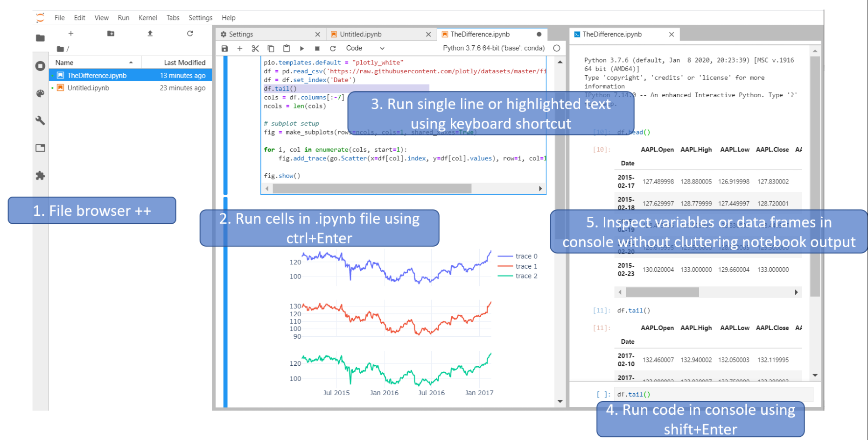Screen dimensions: 868x440
Task: Open the tabs list sidebar panel
Action: click(40, 148)
